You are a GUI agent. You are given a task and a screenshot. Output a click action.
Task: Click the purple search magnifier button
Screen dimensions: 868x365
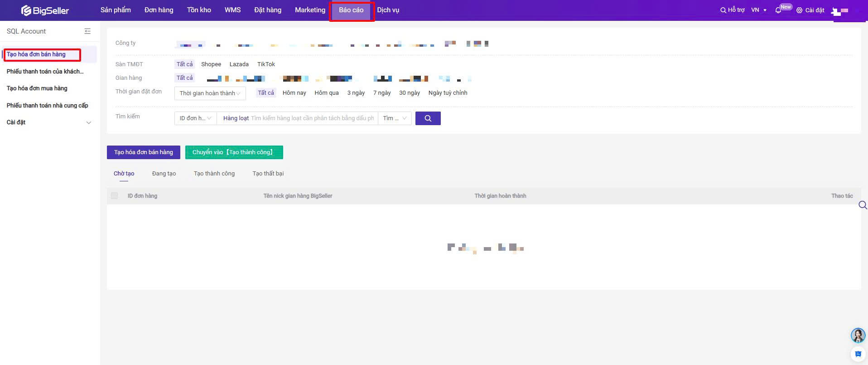[428, 118]
